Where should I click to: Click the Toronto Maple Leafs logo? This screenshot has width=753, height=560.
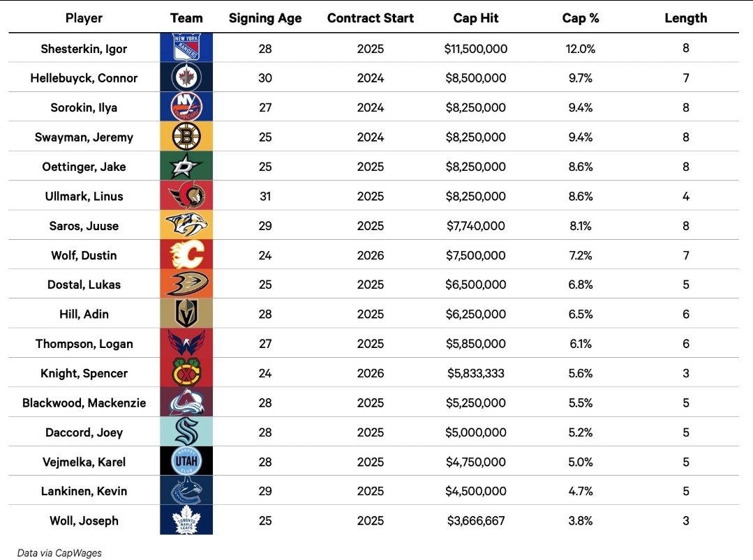coord(186,520)
